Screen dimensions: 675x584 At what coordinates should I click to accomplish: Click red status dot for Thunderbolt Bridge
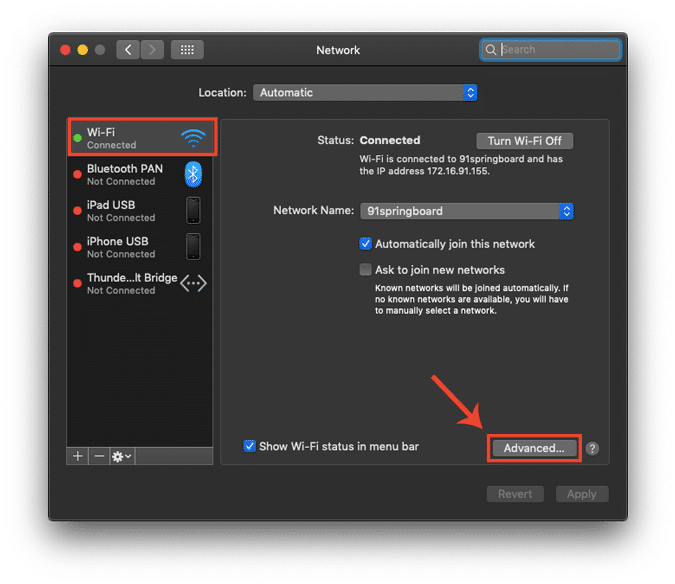click(x=77, y=283)
